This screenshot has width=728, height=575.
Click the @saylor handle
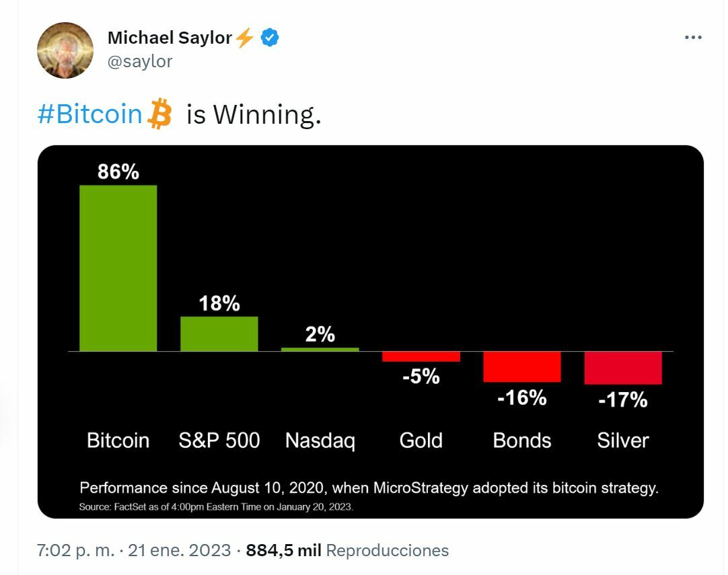(140, 61)
